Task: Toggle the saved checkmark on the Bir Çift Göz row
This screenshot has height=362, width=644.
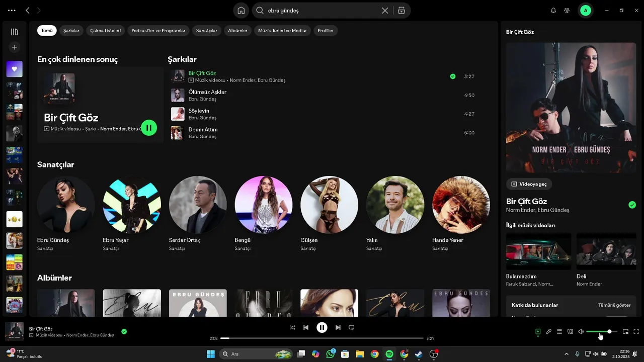Action: (x=453, y=76)
